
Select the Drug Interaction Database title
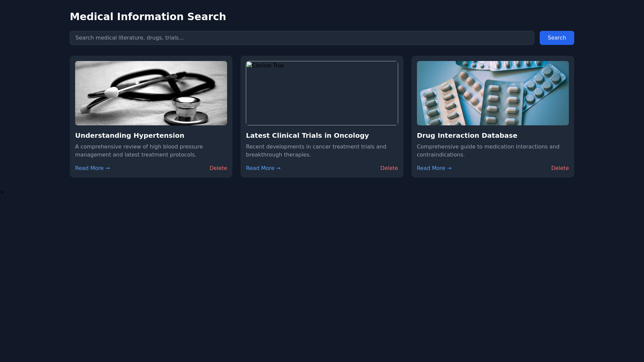pyautogui.click(x=467, y=135)
